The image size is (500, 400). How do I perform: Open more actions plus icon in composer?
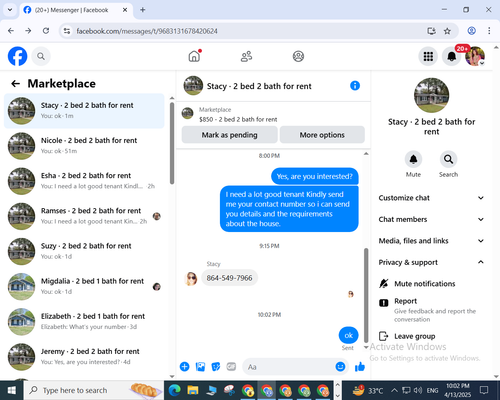coord(184,367)
